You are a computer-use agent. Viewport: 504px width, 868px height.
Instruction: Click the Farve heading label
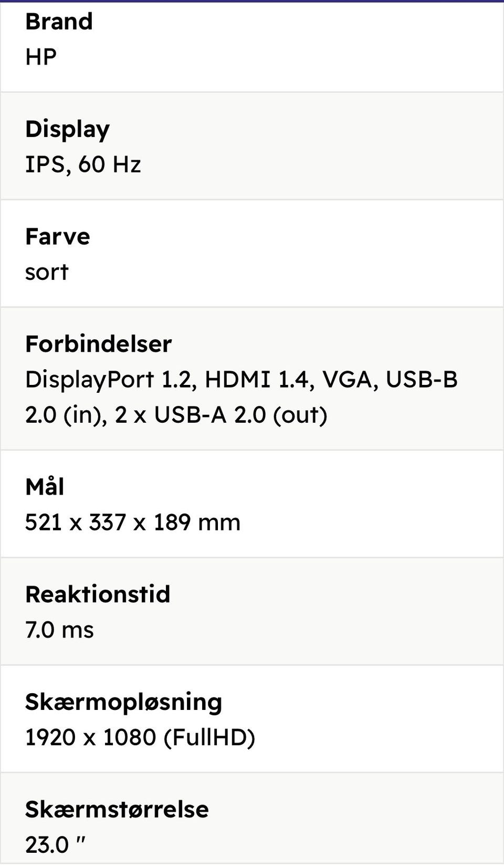pos(57,237)
